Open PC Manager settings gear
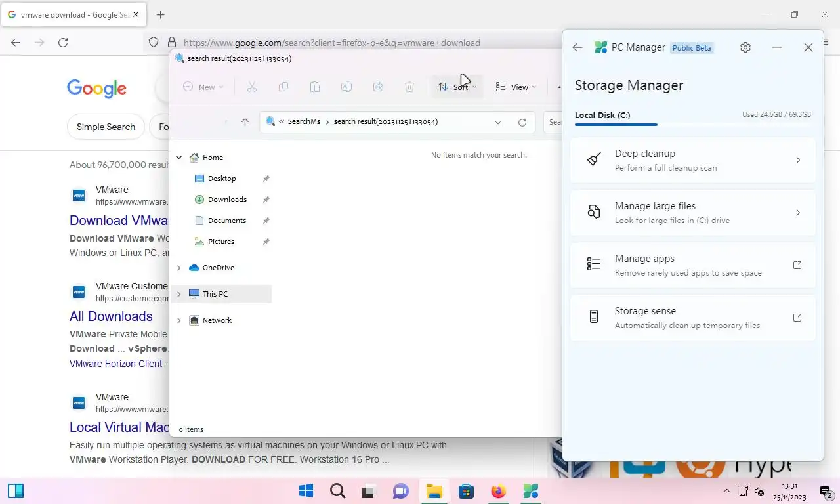The width and height of the screenshot is (840, 504). (745, 47)
